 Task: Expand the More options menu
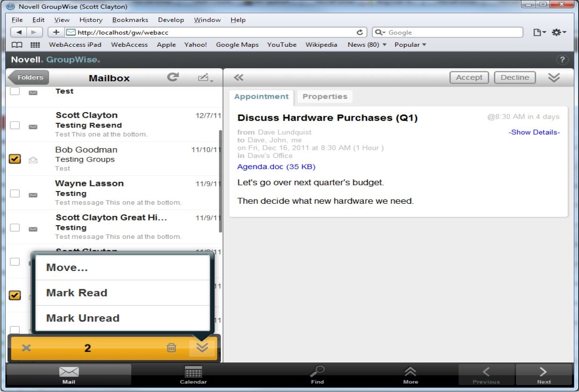coord(410,375)
